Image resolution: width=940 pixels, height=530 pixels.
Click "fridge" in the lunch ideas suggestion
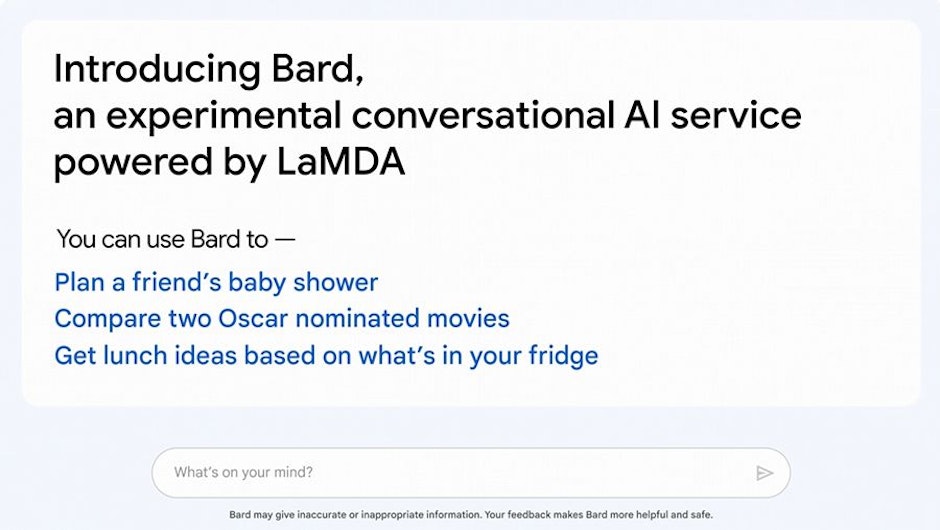(x=563, y=356)
